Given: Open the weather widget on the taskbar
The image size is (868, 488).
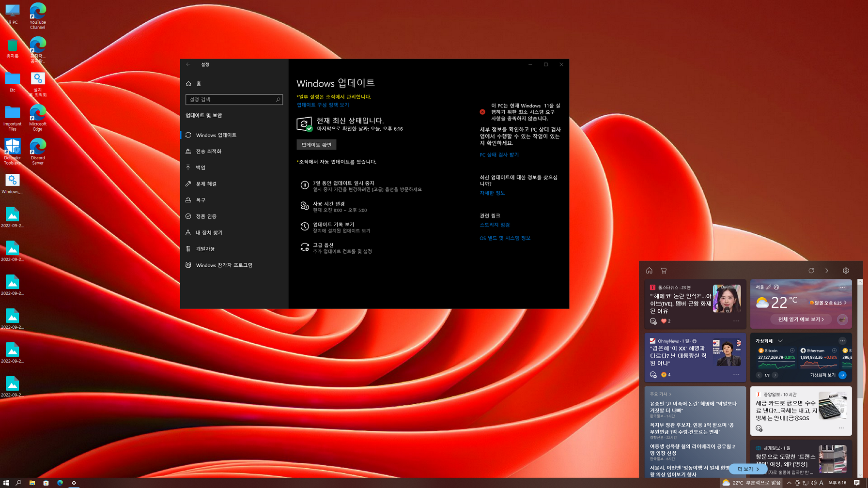Looking at the screenshot, I should 751,483.
